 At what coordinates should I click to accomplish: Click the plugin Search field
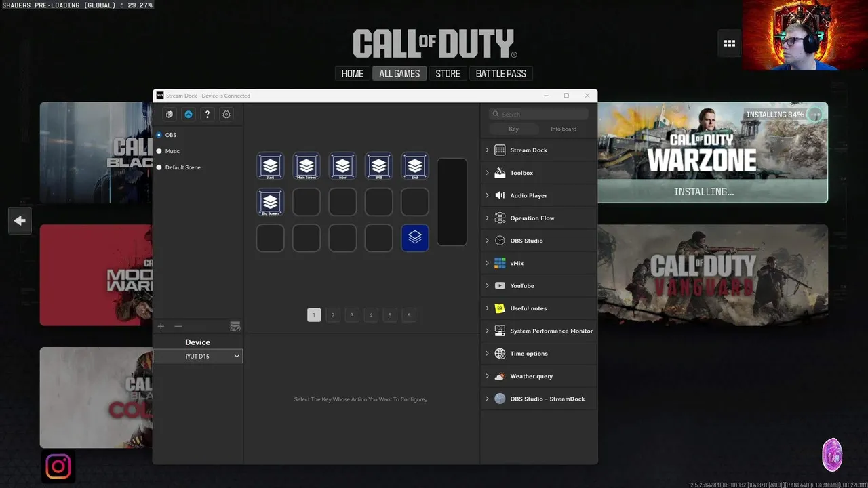click(539, 114)
